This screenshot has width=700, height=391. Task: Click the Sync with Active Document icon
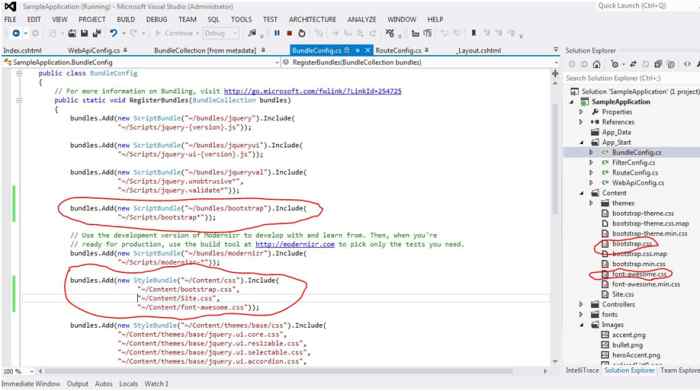633,65
